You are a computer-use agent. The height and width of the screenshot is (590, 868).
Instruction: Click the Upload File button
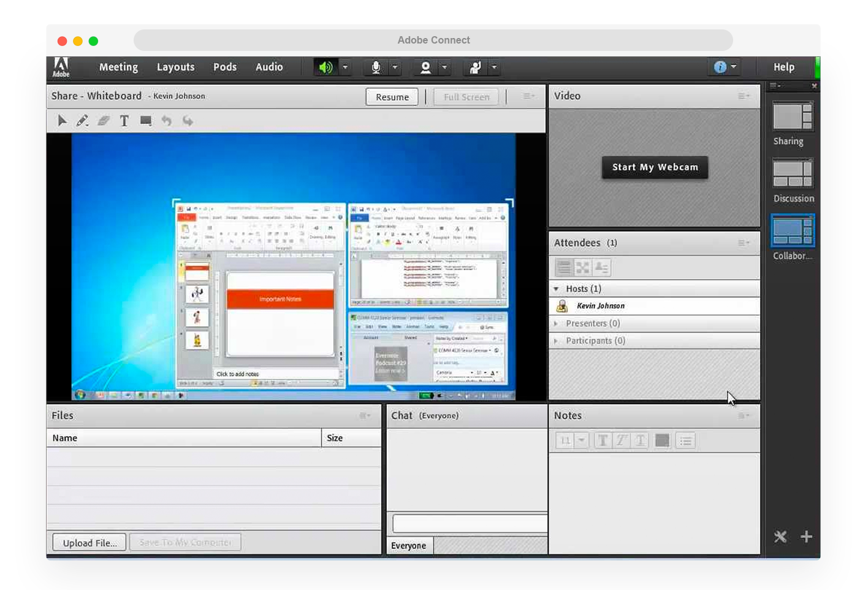[x=89, y=543]
